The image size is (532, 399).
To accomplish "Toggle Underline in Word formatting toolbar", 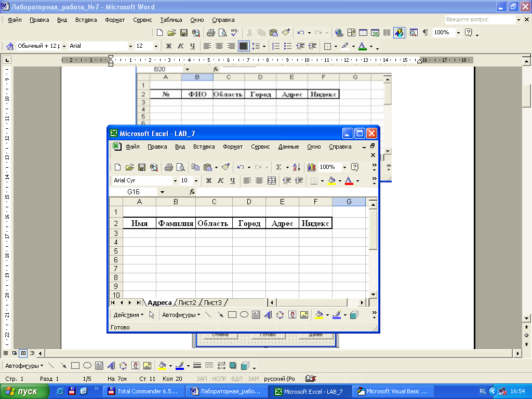I will pyautogui.click(x=192, y=46).
